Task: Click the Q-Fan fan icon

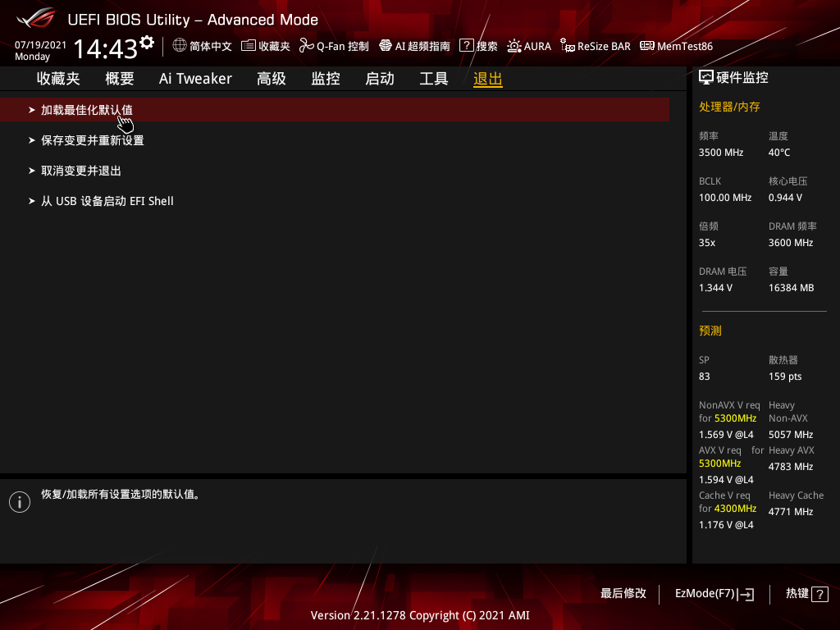Action: click(307, 46)
